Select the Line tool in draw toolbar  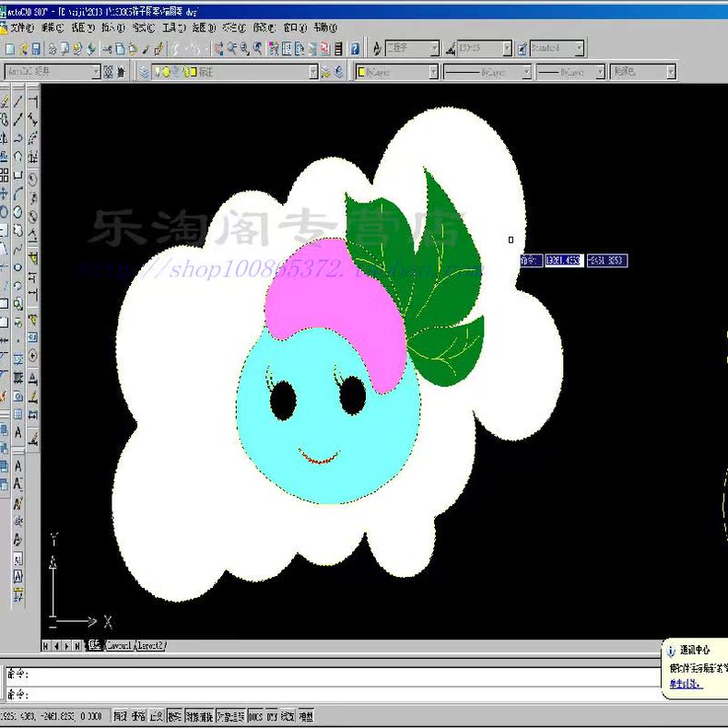tap(18, 100)
